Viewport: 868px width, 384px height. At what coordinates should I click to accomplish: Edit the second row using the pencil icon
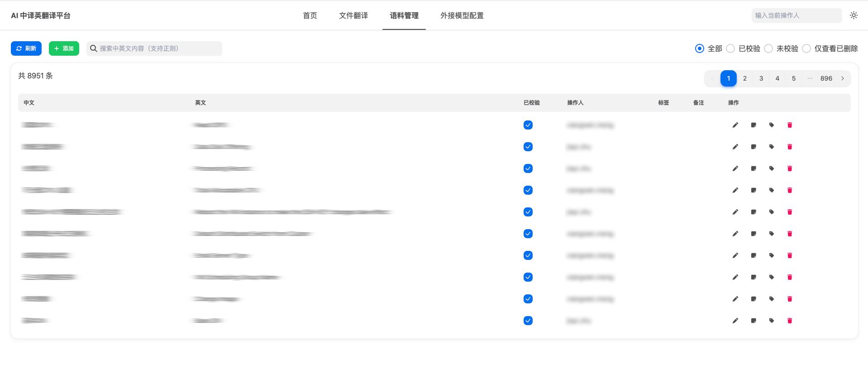(735, 147)
